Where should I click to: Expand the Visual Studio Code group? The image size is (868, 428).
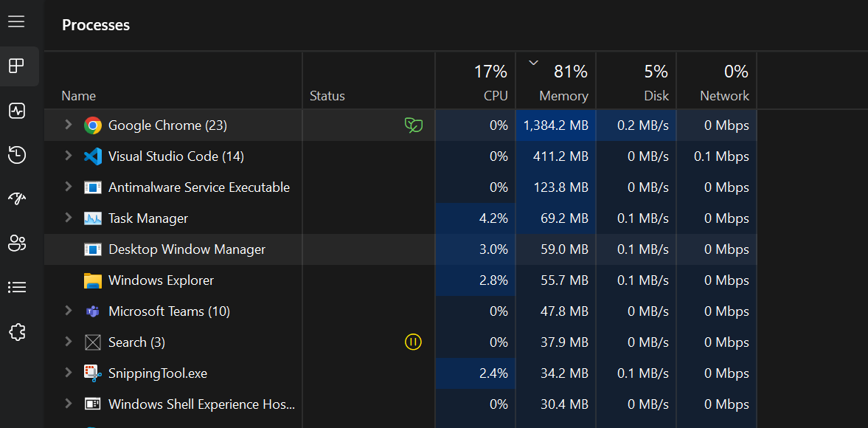(68, 156)
